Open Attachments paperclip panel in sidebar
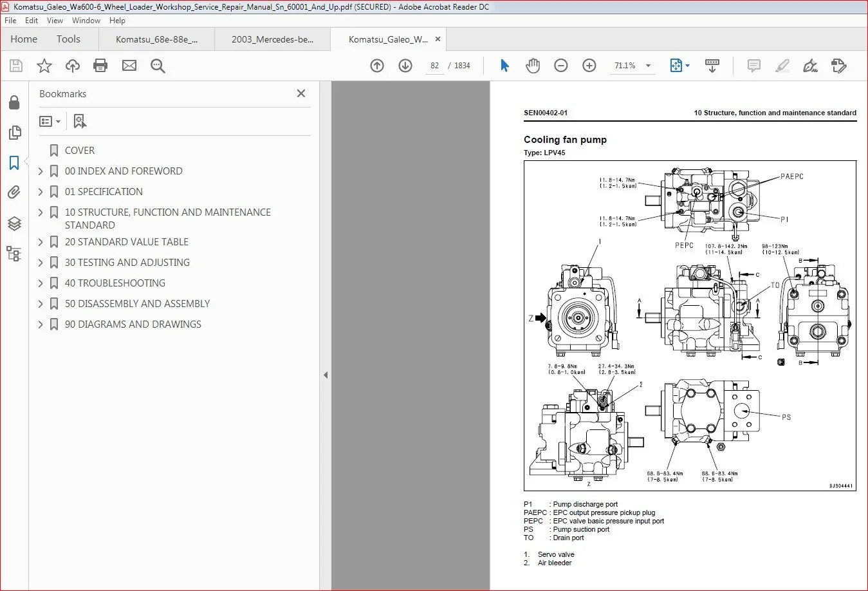This screenshot has width=868, height=591. pos(14,192)
